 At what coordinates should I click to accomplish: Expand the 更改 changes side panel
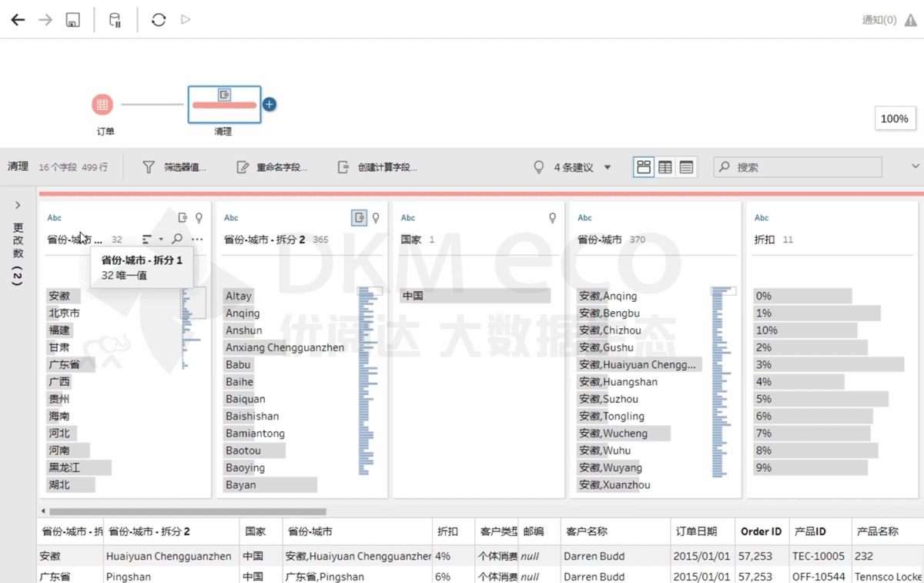pos(18,206)
